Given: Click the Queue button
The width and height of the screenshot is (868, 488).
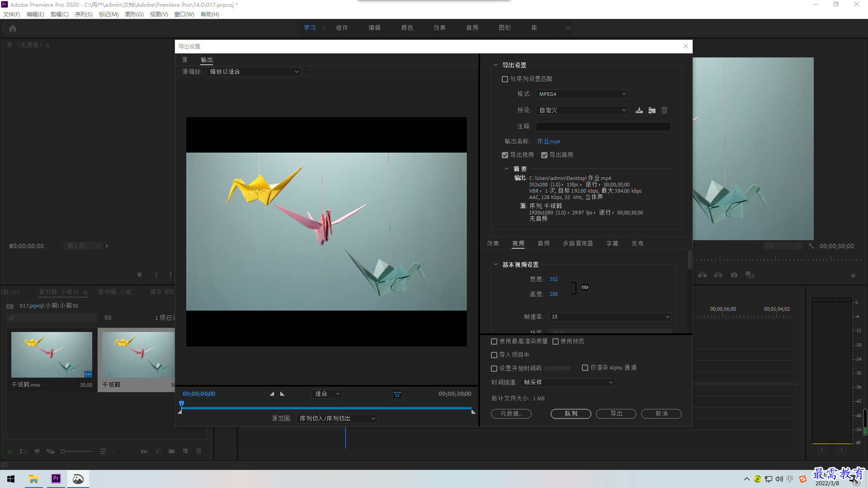Looking at the screenshot, I should [571, 414].
